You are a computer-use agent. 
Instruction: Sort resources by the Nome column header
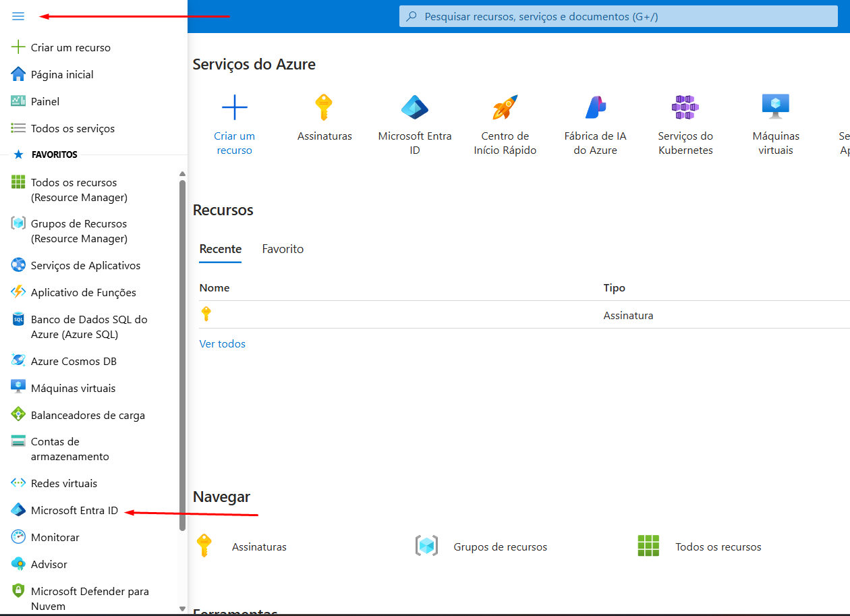215,288
